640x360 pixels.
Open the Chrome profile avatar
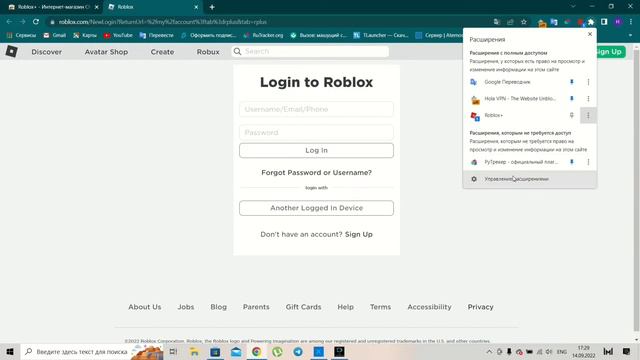coord(618,22)
